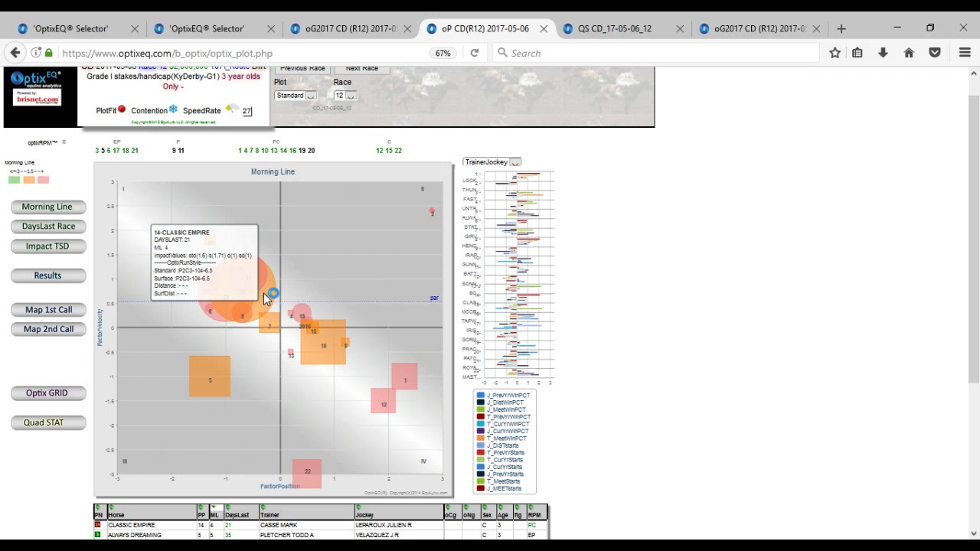Viewport: 980px width, 551px height.
Task: Open the Optix GRID button
Action: pos(47,393)
